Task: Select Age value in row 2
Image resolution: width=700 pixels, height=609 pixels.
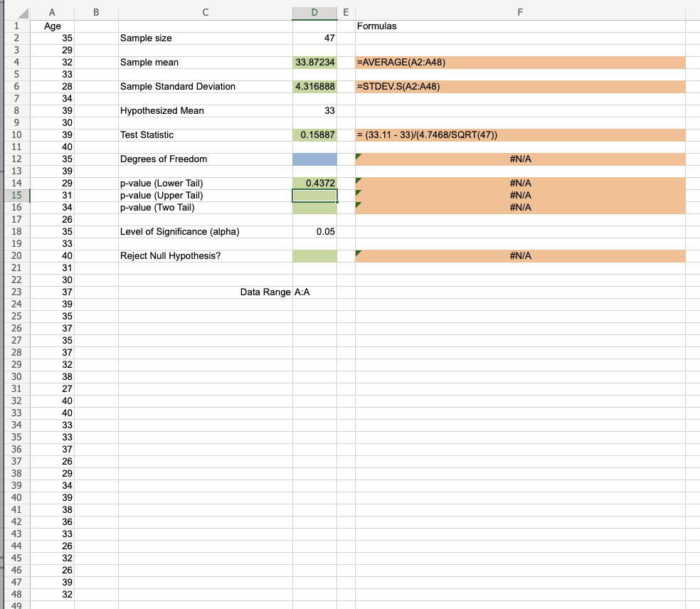Action: [x=52, y=38]
